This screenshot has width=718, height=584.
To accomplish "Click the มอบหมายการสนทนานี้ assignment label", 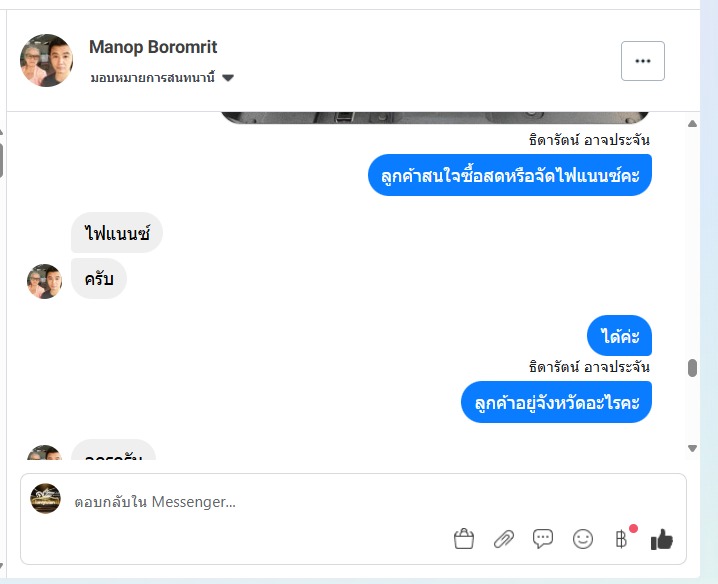I will (x=152, y=78).
